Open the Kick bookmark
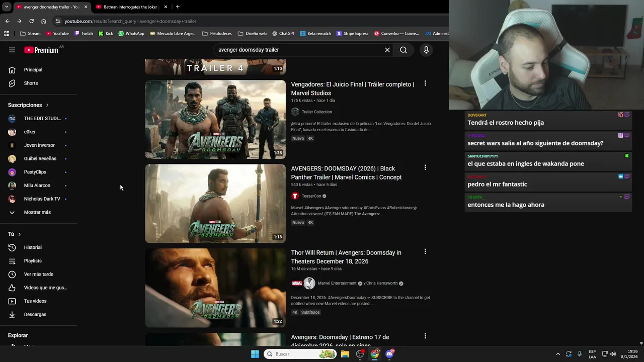 click(x=106, y=34)
